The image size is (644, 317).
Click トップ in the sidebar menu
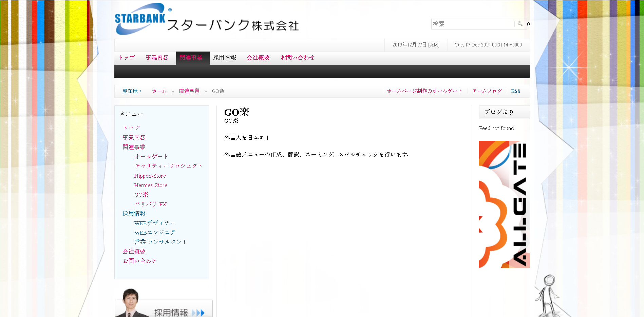tap(131, 128)
